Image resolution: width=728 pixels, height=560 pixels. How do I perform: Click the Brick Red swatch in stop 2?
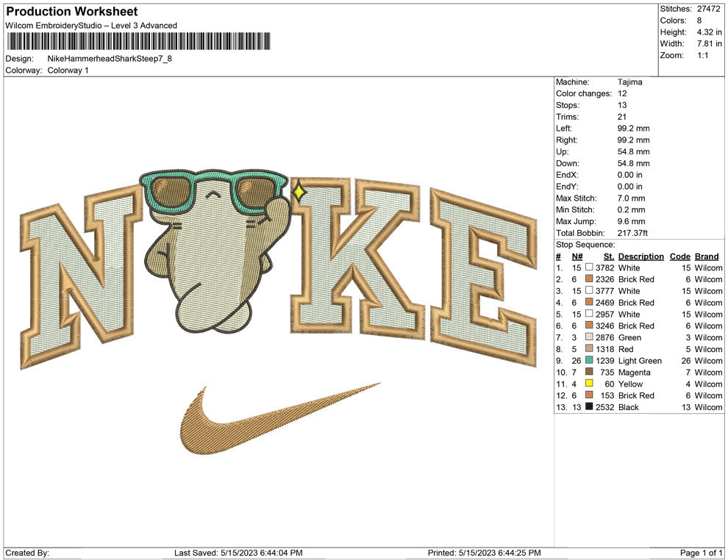589,279
